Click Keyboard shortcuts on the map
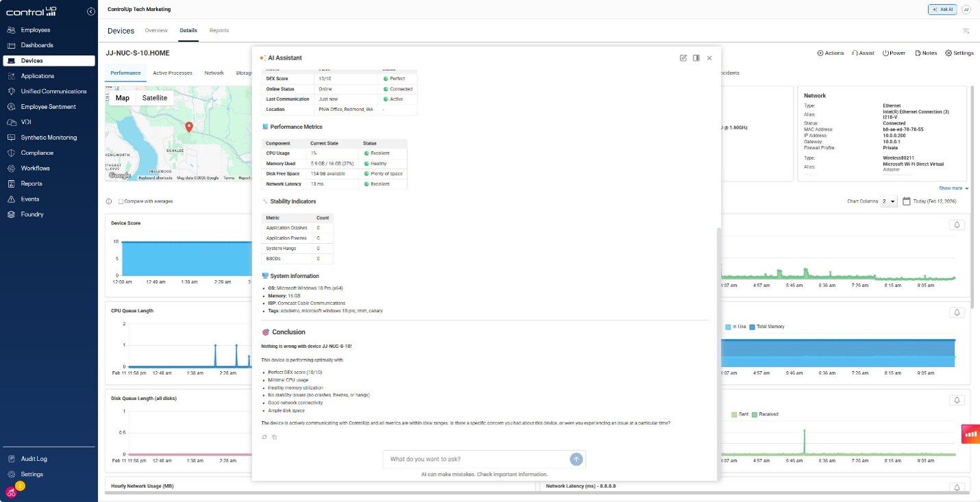Viewport: 980px width, 502px height. (x=156, y=178)
